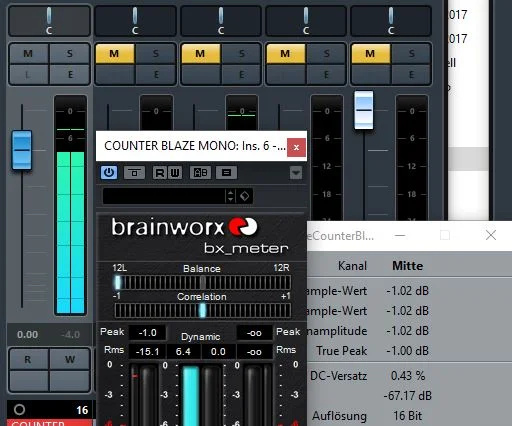Screen dimensions: 512x426
Task: Click the 0.00 fader level value
Action: pos(28,334)
